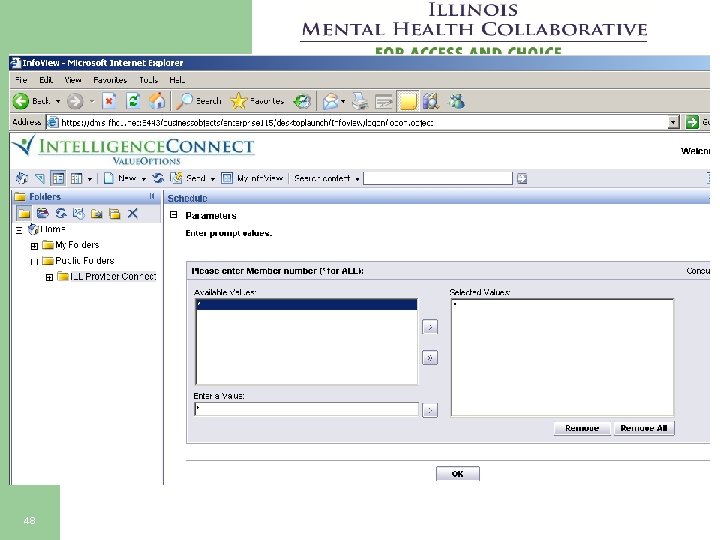Screen dimensions: 720x540
Task: Select the ILL Provider Connect folder
Action: [113, 276]
